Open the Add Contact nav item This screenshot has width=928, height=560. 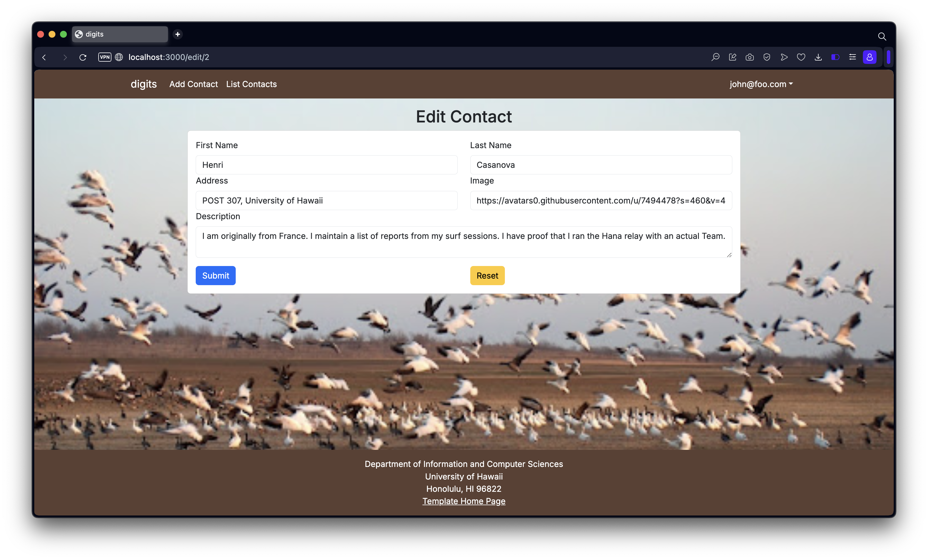(x=194, y=84)
